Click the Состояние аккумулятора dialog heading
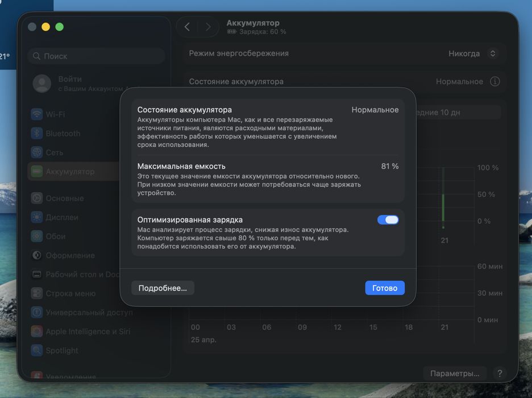Viewport: 532px width, 398px height. (x=185, y=110)
